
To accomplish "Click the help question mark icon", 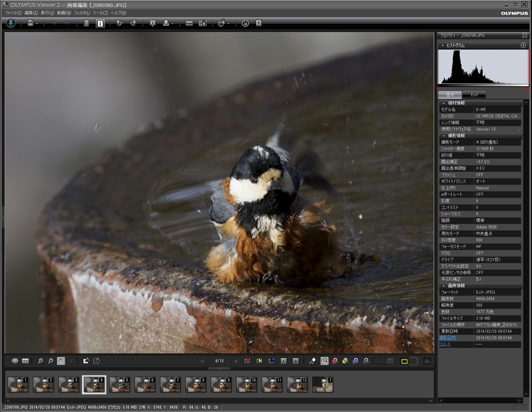I will (x=259, y=23).
